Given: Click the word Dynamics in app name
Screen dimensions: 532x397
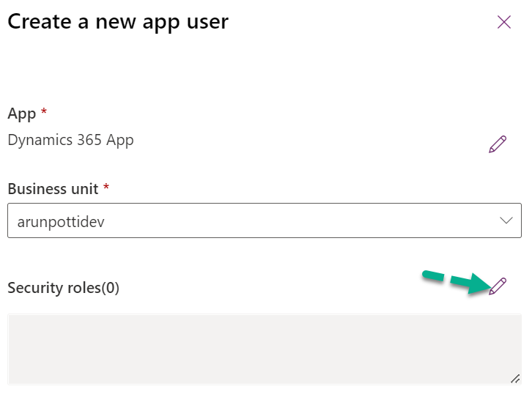Looking at the screenshot, I should (37, 140).
